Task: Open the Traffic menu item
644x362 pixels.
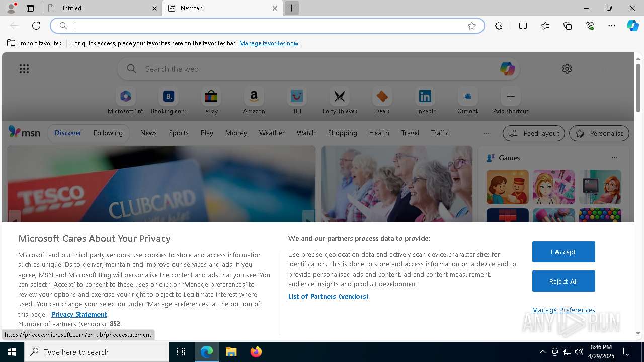Action: pos(440,133)
